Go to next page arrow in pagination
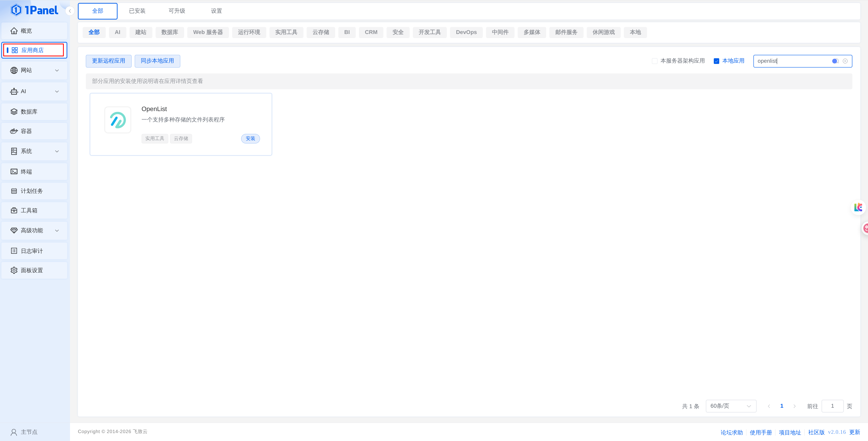The width and height of the screenshot is (868, 441). (x=795, y=406)
